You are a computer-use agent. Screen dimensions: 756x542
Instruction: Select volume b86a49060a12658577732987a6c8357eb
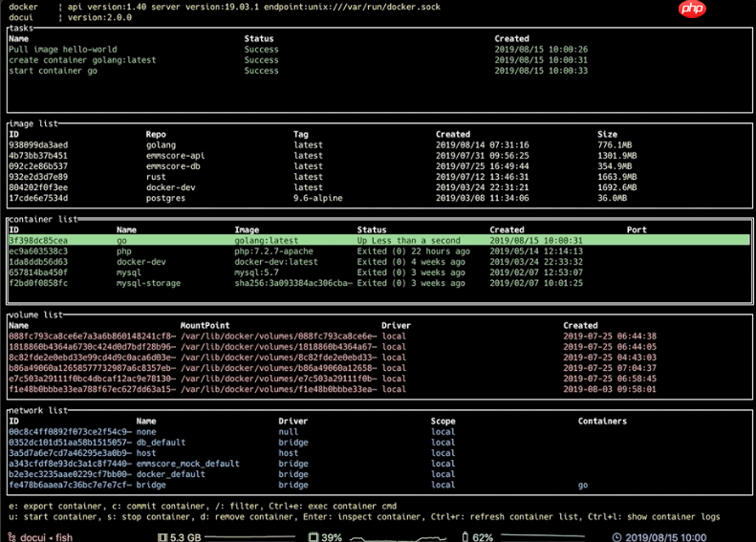coord(379,368)
